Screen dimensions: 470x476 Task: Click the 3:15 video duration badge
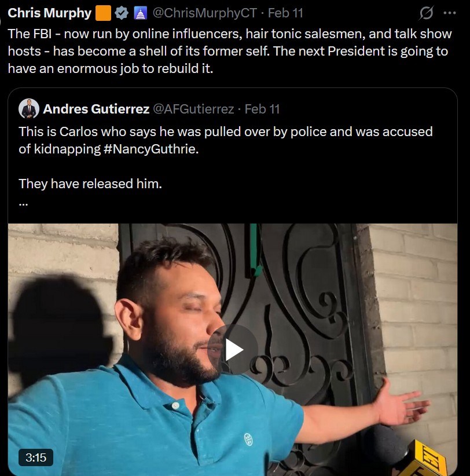coord(36,457)
